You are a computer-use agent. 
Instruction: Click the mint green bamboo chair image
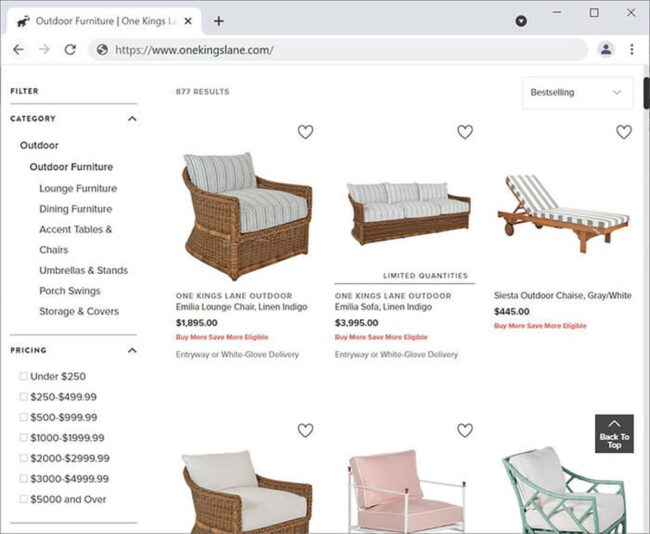[x=564, y=490]
